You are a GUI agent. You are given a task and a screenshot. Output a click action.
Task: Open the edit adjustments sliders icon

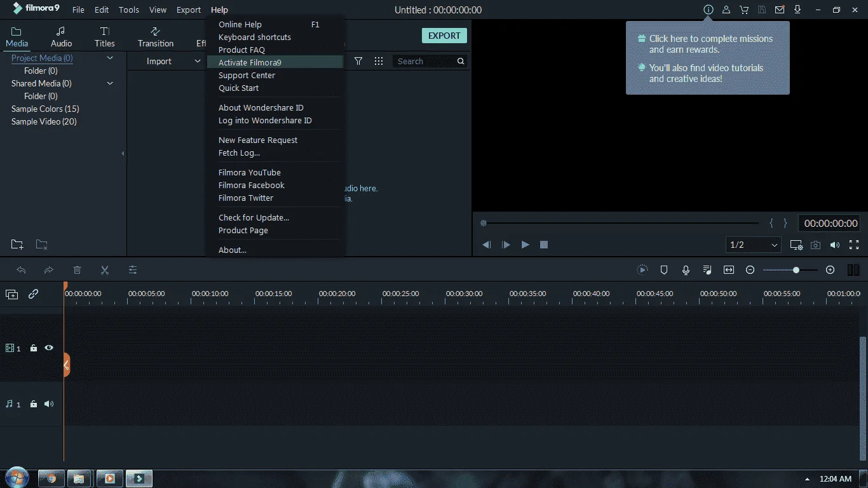tap(133, 270)
